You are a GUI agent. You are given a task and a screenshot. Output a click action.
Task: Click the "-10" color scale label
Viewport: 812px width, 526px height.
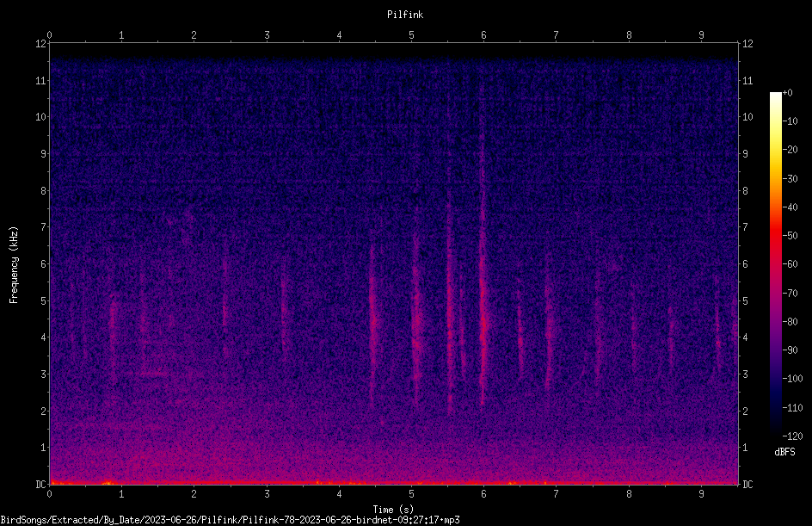pos(790,121)
